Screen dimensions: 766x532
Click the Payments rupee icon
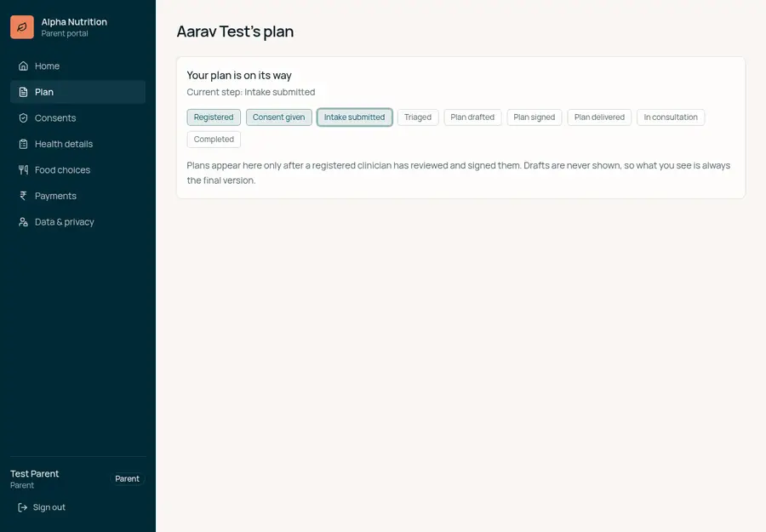click(23, 196)
